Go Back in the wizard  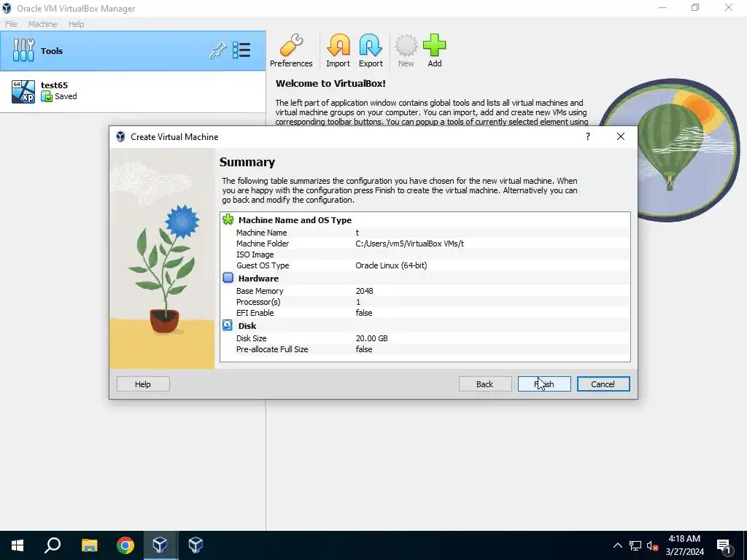point(485,384)
